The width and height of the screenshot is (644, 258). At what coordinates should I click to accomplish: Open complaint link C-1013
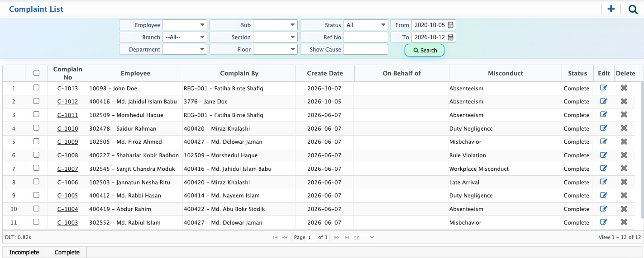point(67,89)
